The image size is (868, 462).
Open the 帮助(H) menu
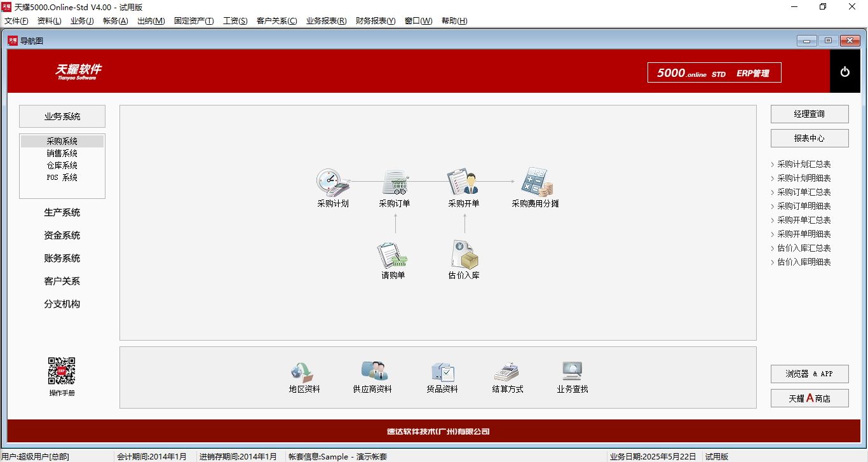pyautogui.click(x=454, y=21)
